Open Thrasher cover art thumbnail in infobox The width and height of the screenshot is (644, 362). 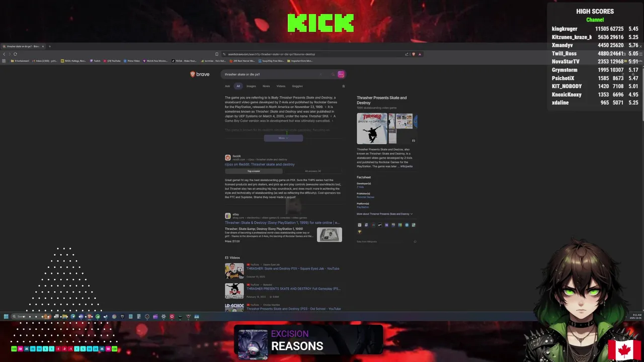[x=372, y=129]
